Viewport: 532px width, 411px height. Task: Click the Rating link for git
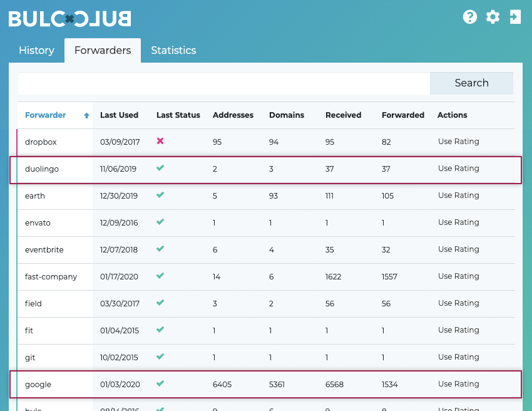click(x=466, y=357)
